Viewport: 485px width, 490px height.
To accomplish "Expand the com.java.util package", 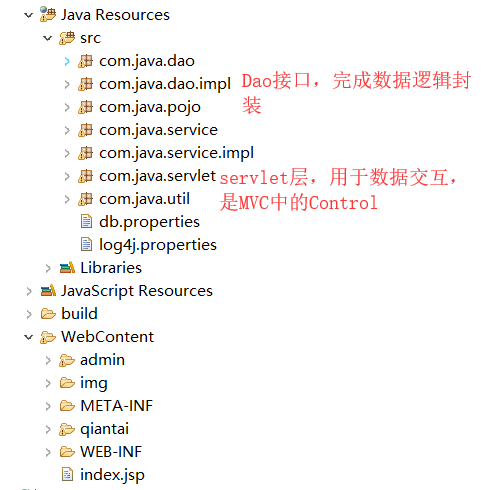I will click(67, 199).
